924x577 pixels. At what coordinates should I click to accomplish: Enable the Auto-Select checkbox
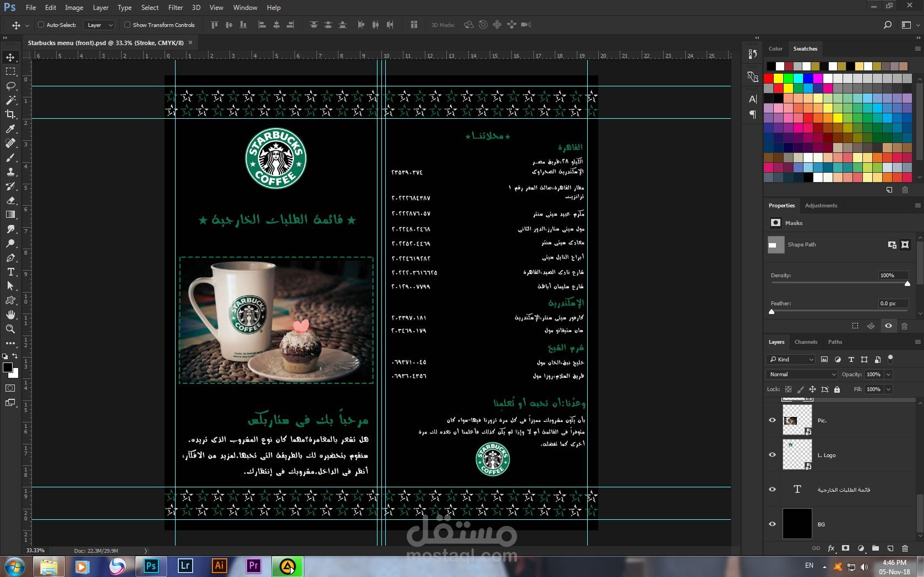(41, 25)
